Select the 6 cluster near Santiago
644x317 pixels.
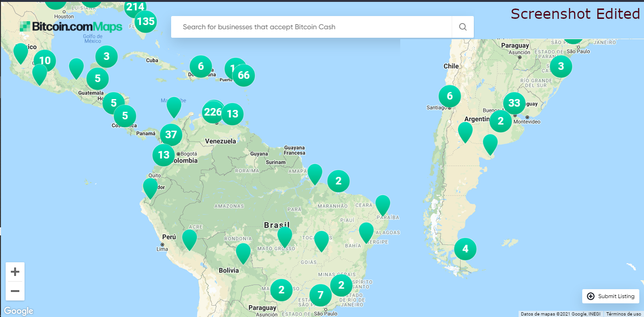(x=450, y=96)
